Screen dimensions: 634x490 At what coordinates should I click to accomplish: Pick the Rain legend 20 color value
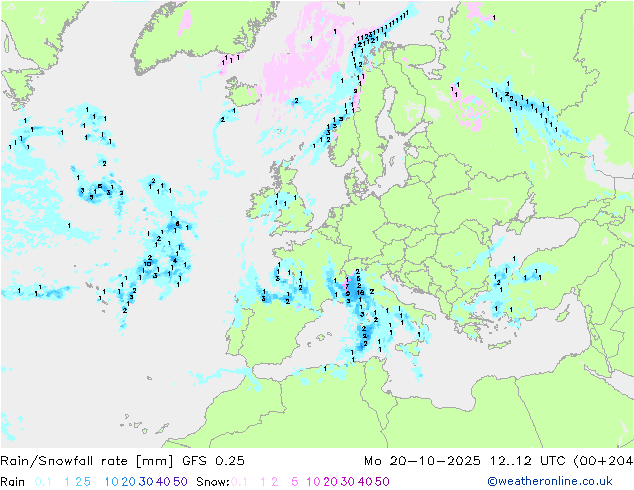click(128, 482)
